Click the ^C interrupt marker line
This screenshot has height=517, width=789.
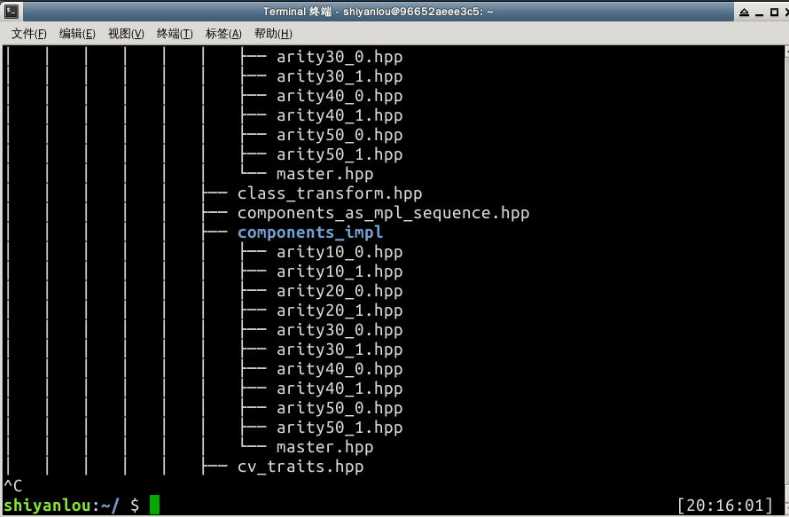point(13,486)
